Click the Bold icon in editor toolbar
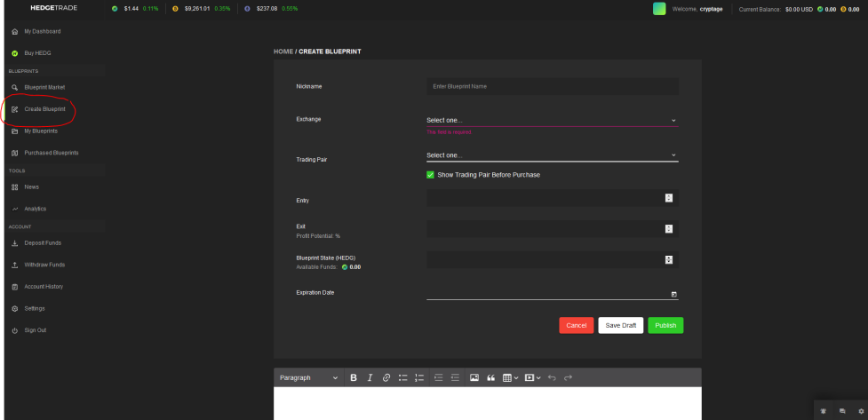Screen dimensions: 868x420 (x=354, y=377)
